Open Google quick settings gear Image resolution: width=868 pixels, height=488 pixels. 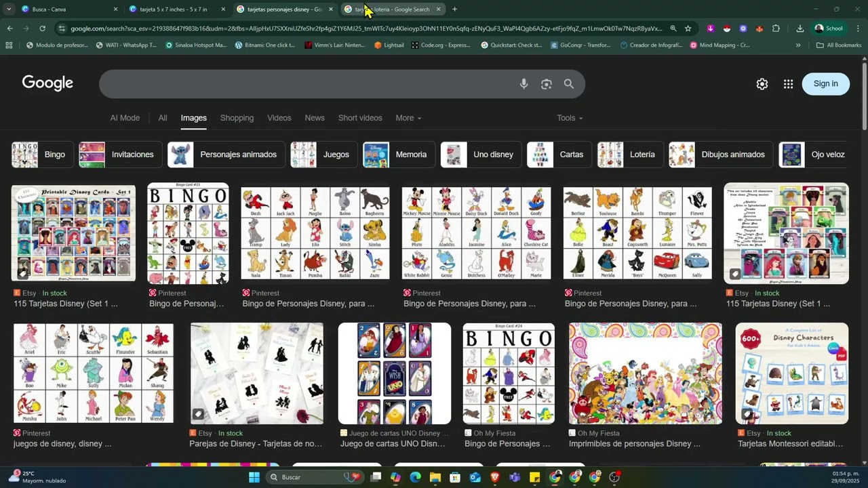762,84
